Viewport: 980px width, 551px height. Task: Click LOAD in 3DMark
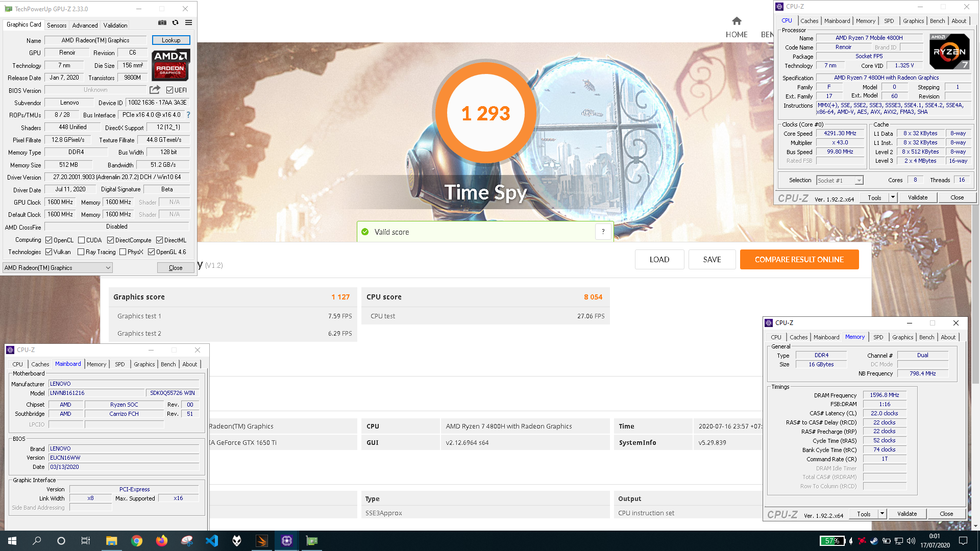659,259
